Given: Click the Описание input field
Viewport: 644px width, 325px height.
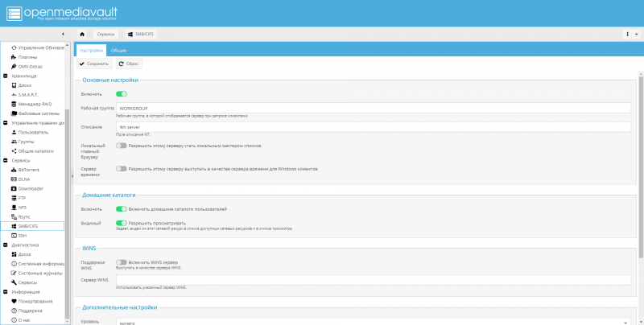Looking at the screenshot, I should click(374, 127).
